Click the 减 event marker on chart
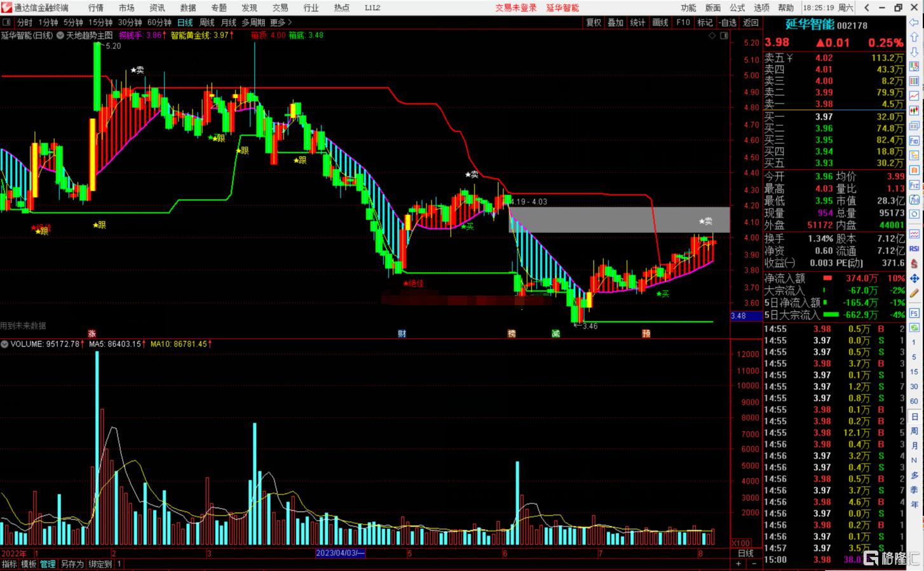 click(555, 333)
